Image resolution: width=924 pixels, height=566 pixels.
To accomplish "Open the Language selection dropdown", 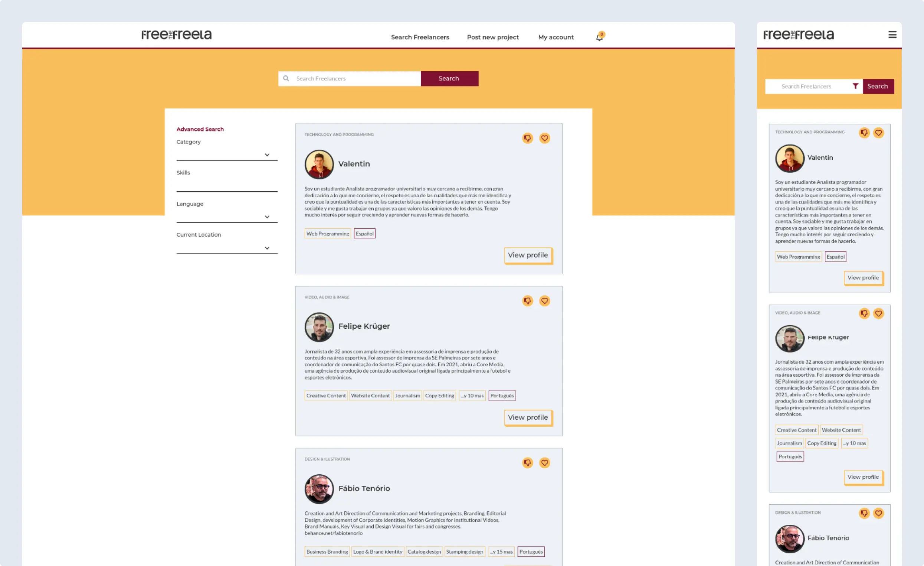I will [267, 217].
